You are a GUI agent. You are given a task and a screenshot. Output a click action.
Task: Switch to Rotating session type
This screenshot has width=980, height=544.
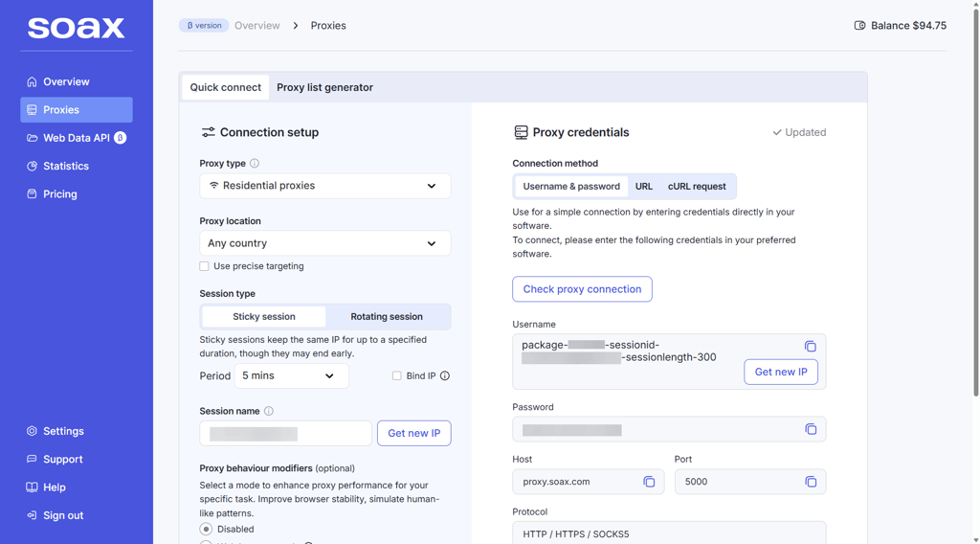387,317
